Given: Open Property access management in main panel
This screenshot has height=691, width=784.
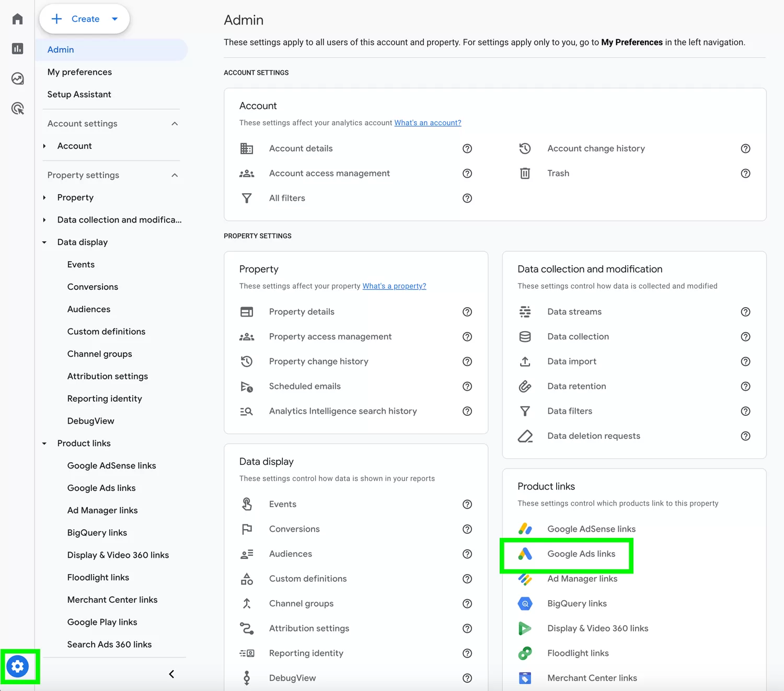Looking at the screenshot, I should coord(330,336).
